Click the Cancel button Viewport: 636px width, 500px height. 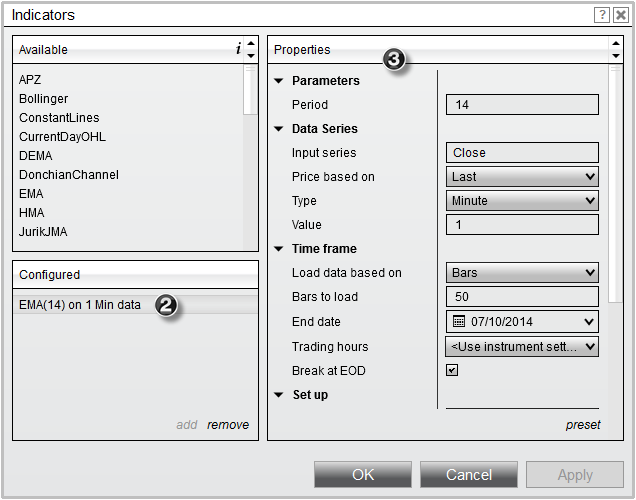click(x=468, y=475)
